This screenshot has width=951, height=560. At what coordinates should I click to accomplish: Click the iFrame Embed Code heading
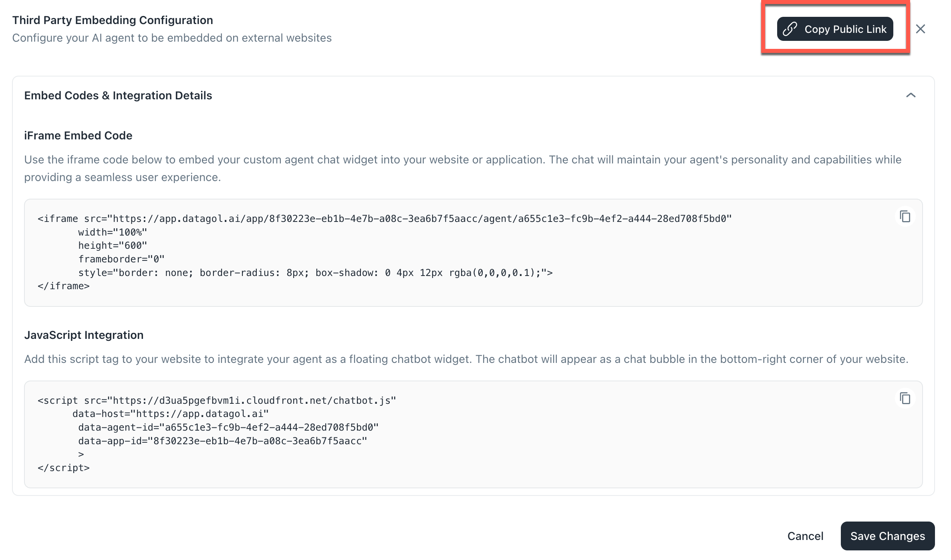(x=78, y=135)
